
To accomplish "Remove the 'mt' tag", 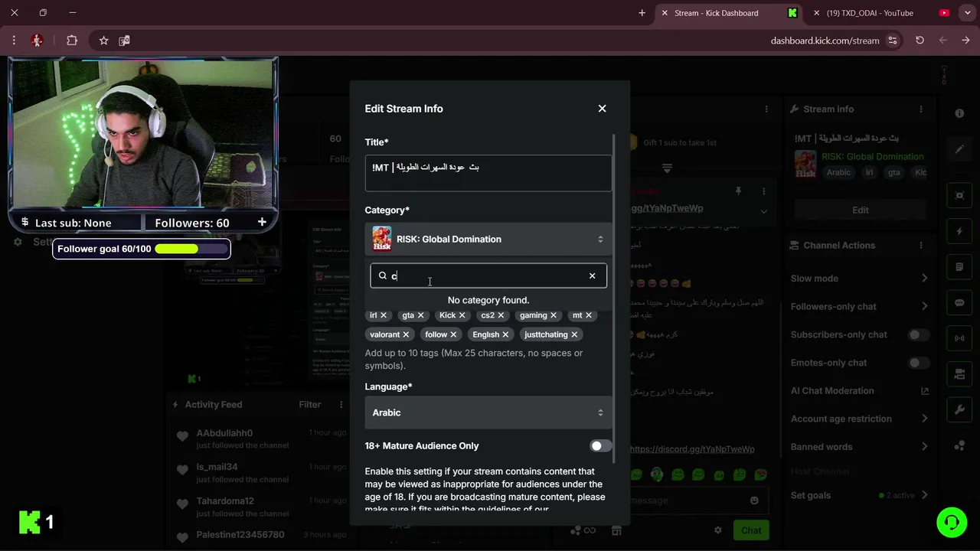I will (588, 315).
